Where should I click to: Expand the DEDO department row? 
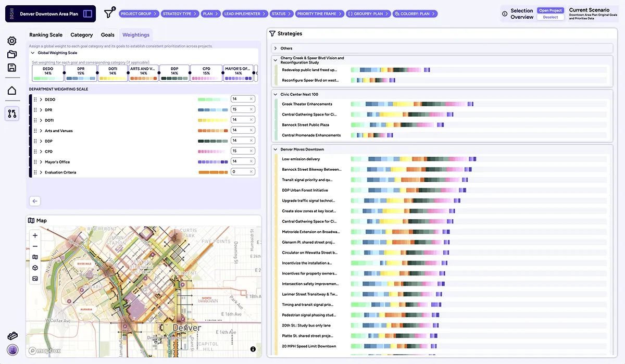[41, 99]
